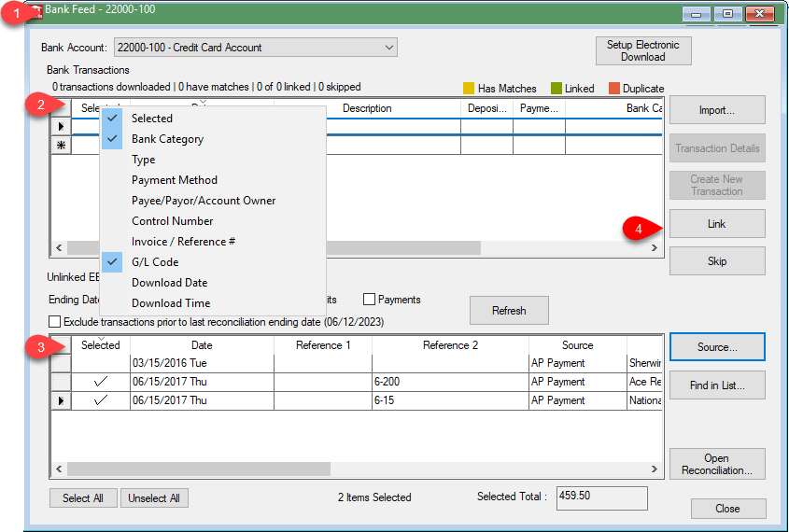
Task: Open Setup Electronic Download
Action: pos(642,50)
